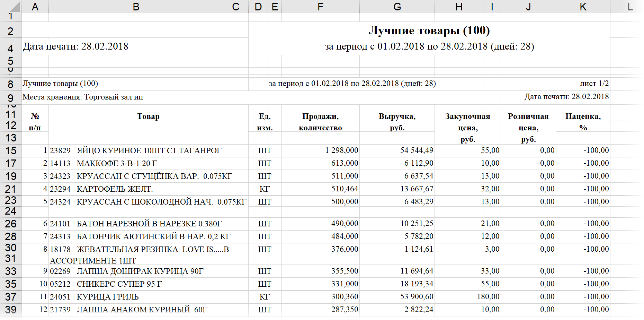Screen dimensions: 644x320
Task: Click revenue cell '1 124,61'
Action: pos(397,249)
